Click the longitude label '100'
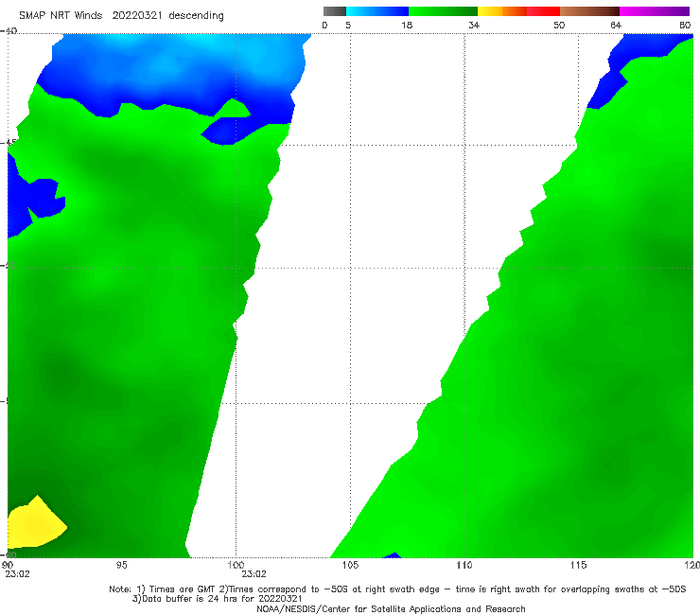The width and height of the screenshot is (700, 615). (x=236, y=566)
